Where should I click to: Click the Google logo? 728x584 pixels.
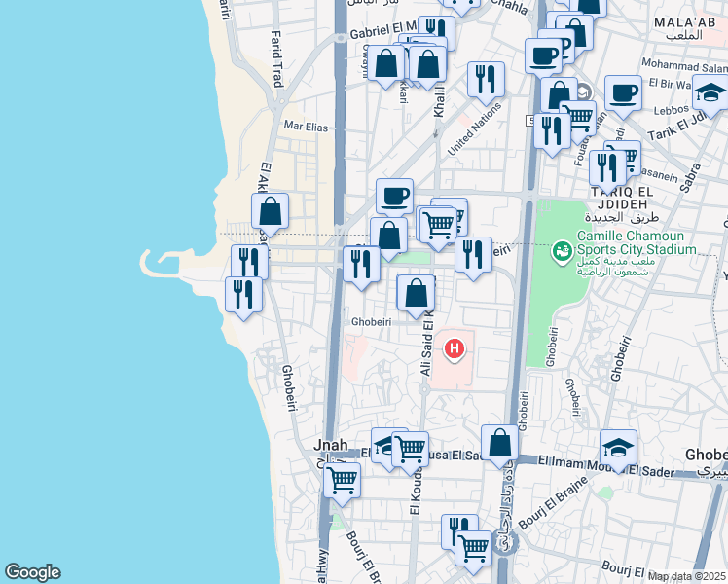click(x=32, y=572)
